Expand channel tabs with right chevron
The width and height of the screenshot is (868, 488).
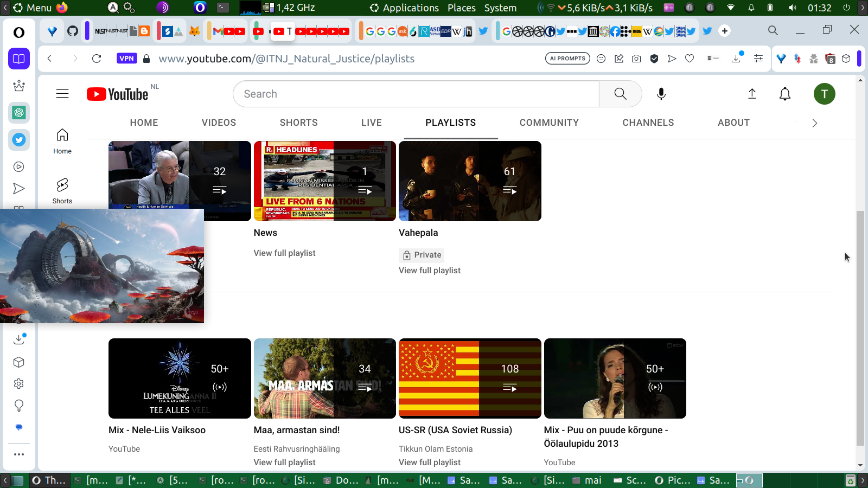point(814,123)
